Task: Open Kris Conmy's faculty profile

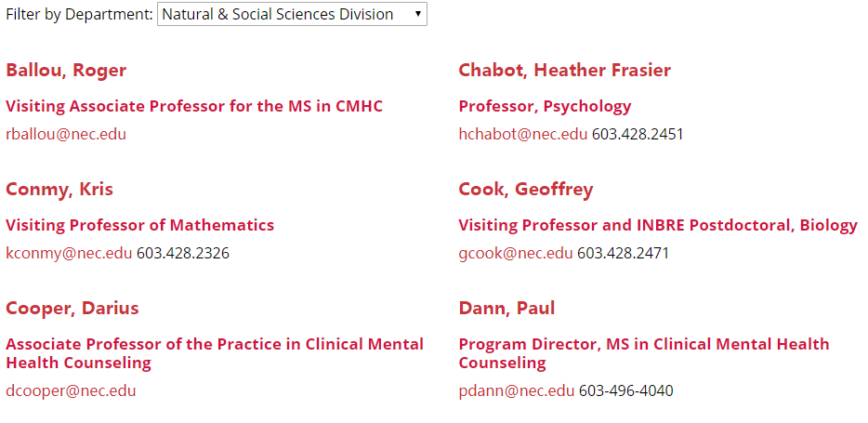Action: coord(59,190)
